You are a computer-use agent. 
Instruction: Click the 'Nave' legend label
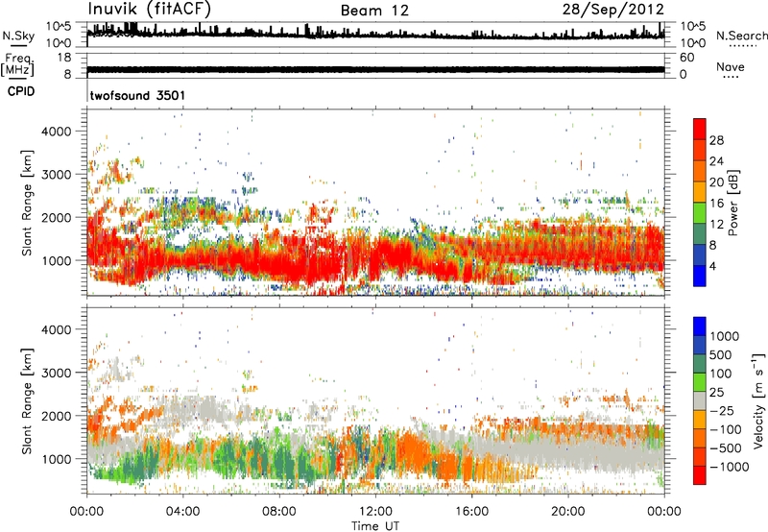coord(731,66)
